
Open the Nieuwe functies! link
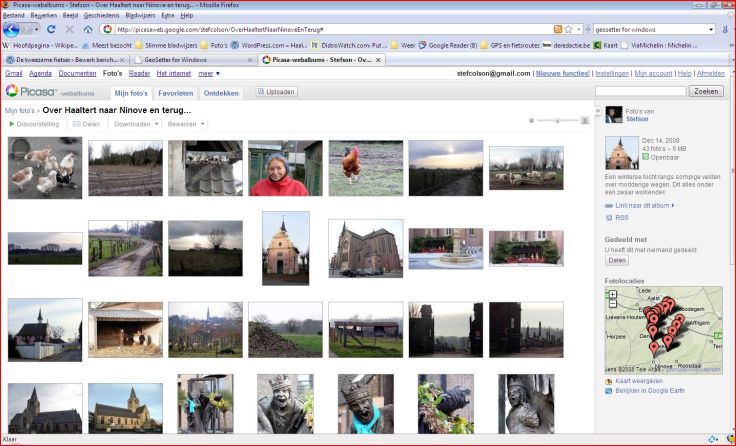point(563,74)
